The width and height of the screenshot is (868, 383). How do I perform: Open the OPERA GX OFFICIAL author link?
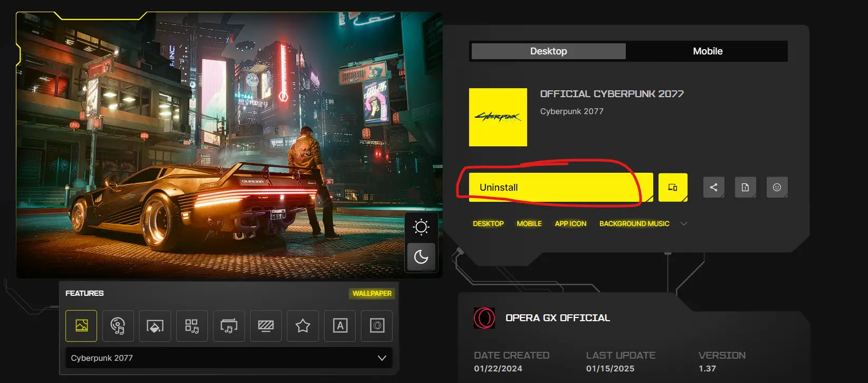(558, 318)
